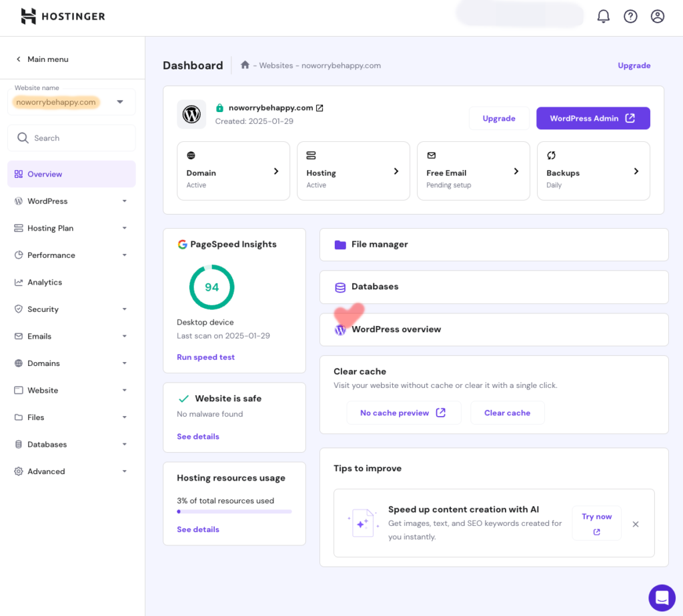The image size is (683, 616).
Task: Expand the Security sidebar arrow
Action: point(125,309)
